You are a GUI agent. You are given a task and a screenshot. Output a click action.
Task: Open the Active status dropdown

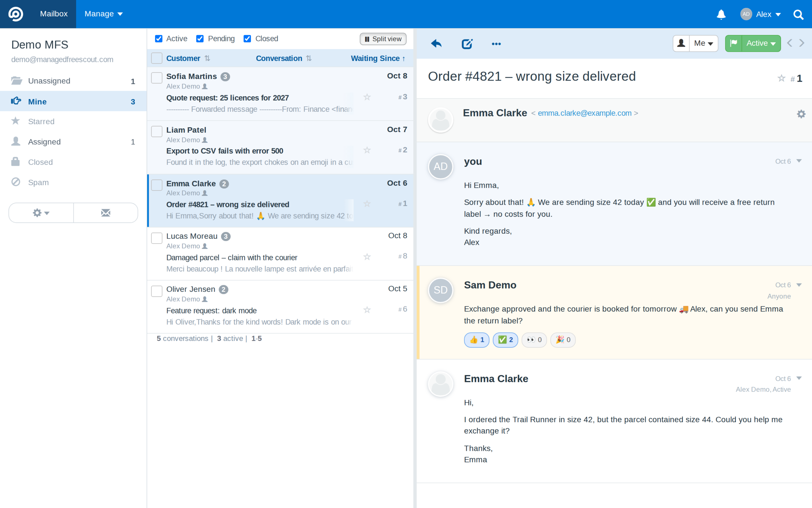[x=761, y=43]
